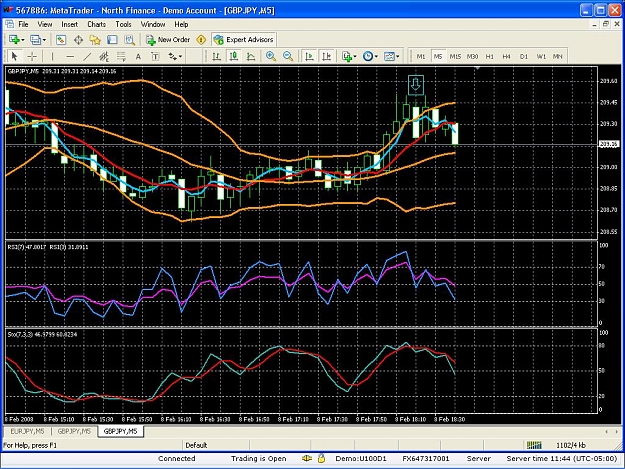Open the Templates dropdown

click(391, 56)
